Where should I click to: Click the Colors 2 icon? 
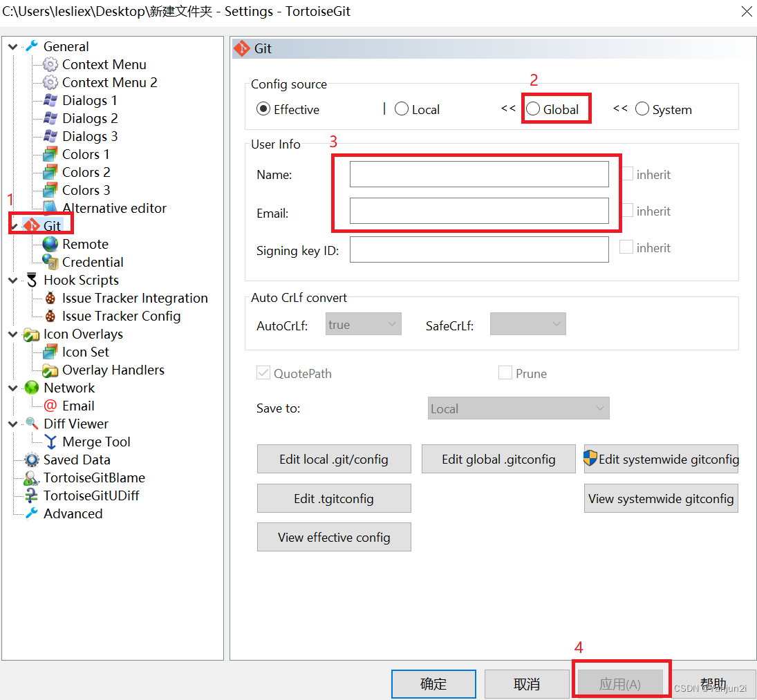click(50, 172)
